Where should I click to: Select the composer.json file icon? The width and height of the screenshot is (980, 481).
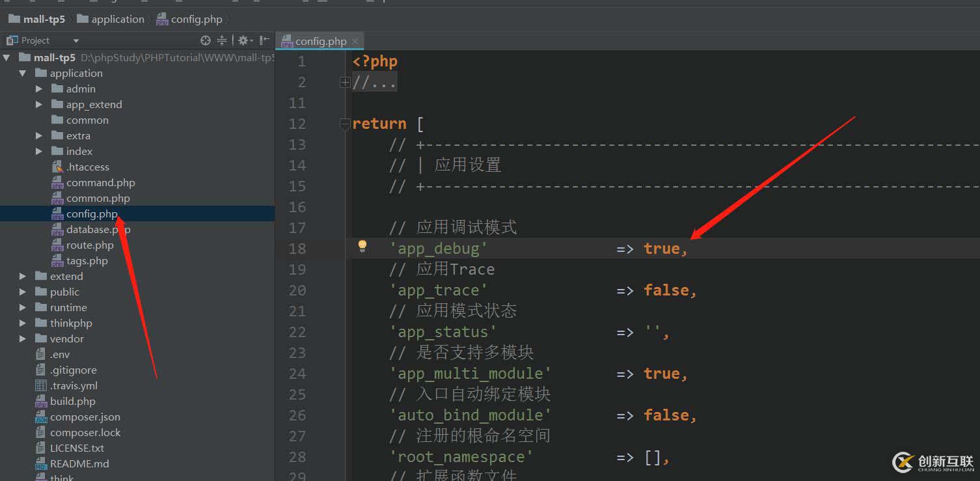coord(41,417)
